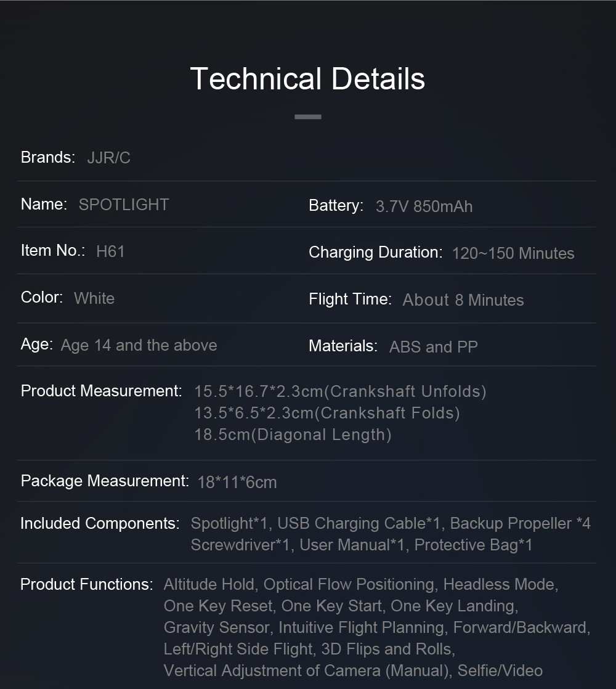Click the Crankshaft Unfolds measurement line

(x=340, y=391)
